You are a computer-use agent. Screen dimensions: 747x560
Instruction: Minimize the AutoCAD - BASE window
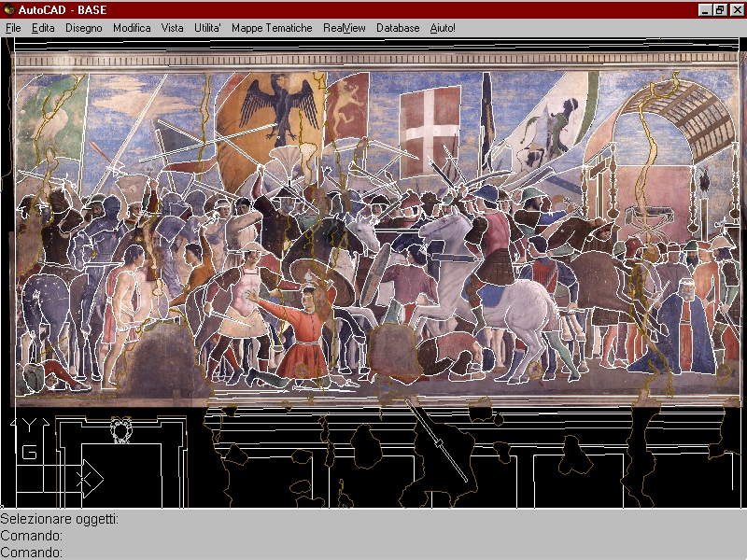point(705,10)
